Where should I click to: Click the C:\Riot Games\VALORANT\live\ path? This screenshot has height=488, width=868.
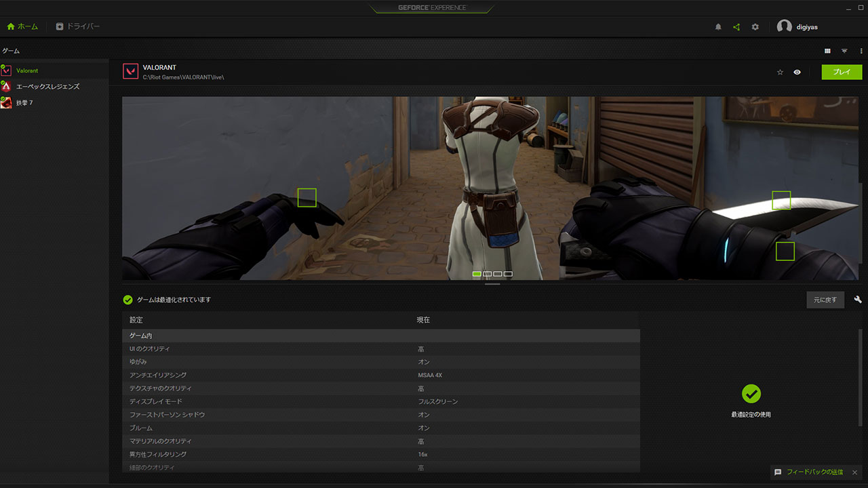click(x=183, y=77)
